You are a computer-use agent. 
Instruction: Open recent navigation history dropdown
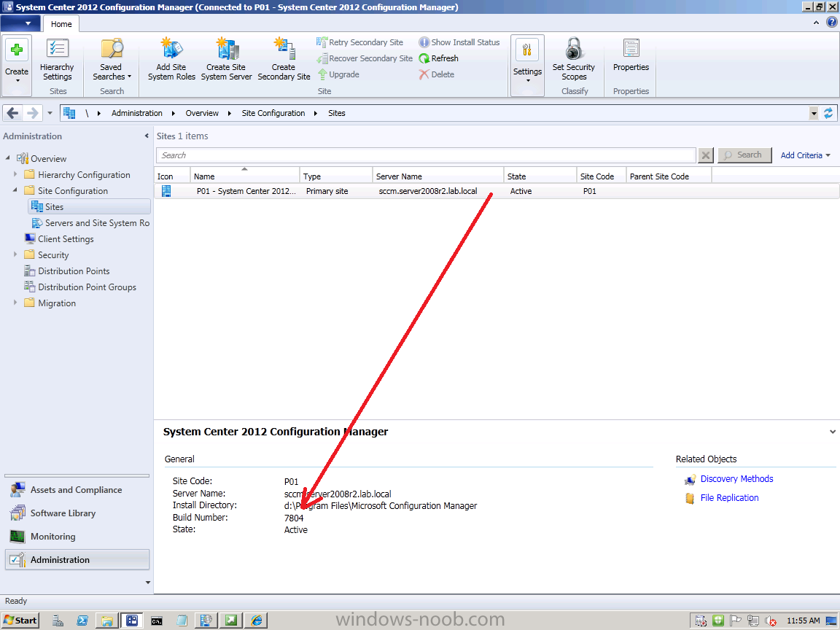tap(50, 113)
